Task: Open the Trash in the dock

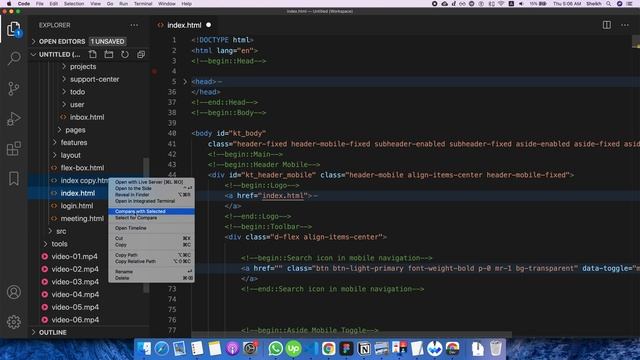Action: [x=496, y=348]
